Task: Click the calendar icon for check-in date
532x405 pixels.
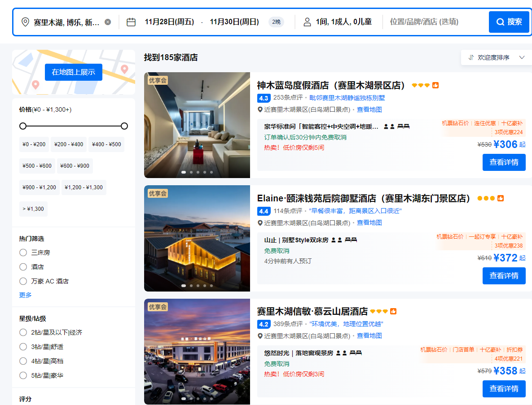Action: tap(131, 22)
